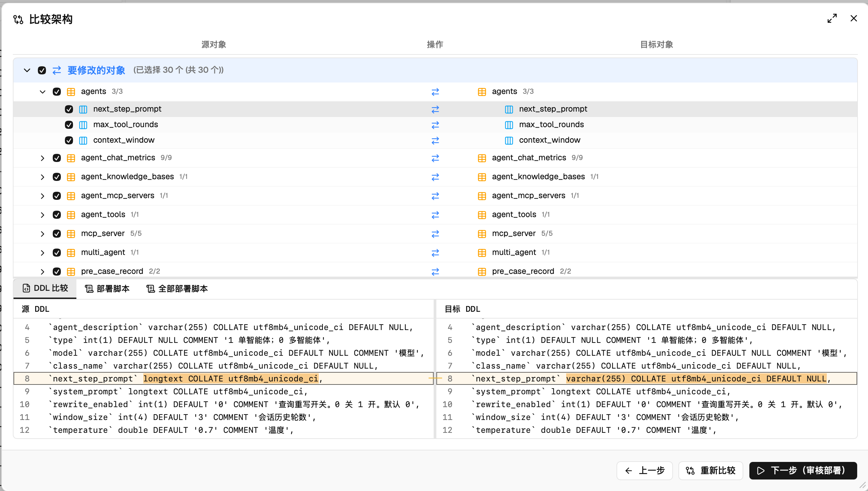Click the operation arrows for agent_chat_metrics row
This screenshot has width=868, height=491.
(435, 158)
